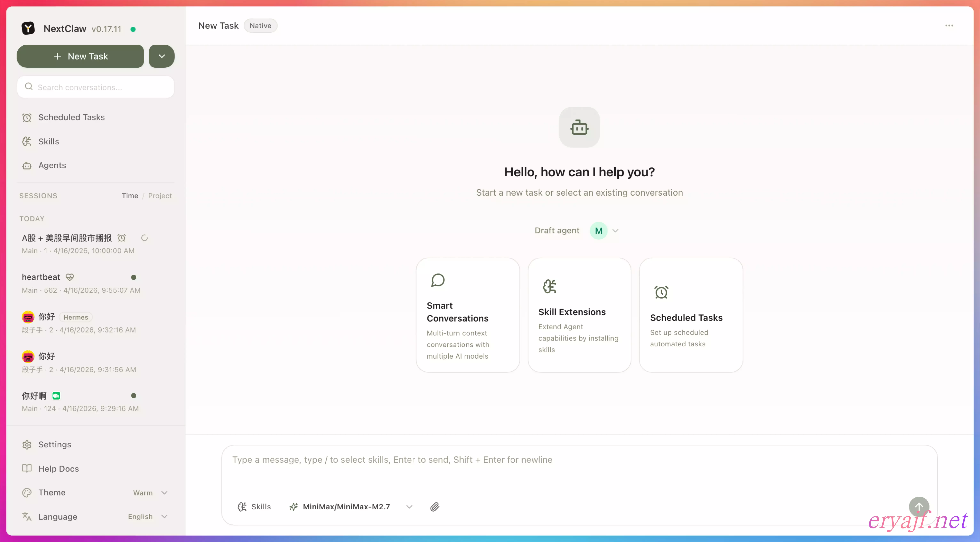This screenshot has height=542, width=980.
Task: Open the 你好 session tagged Hermes
Action: click(x=95, y=323)
